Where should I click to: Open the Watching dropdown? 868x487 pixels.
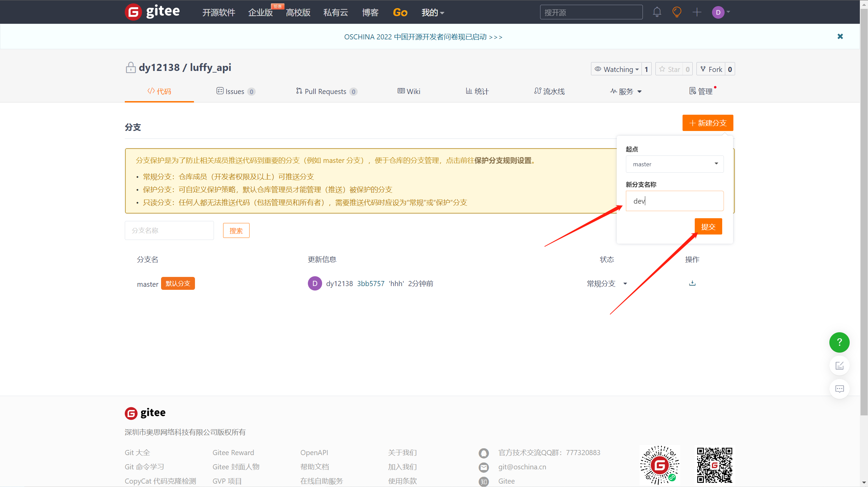(x=616, y=69)
